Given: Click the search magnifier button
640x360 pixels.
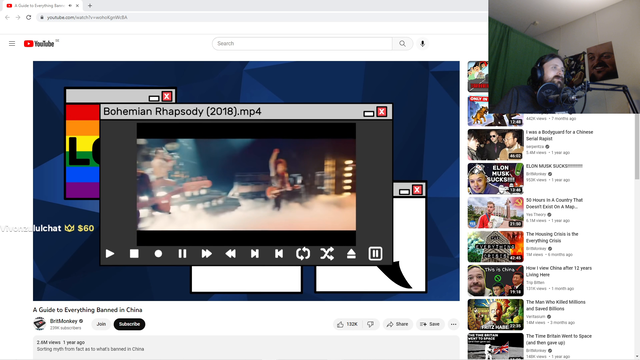Looking at the screenshot, I should [x=402, y=44].
